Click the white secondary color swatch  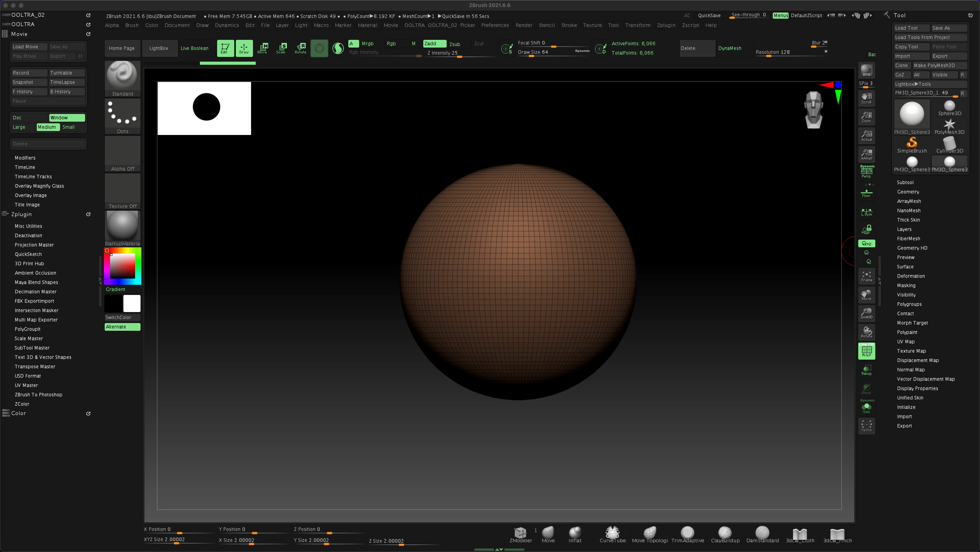pos(132,303)
